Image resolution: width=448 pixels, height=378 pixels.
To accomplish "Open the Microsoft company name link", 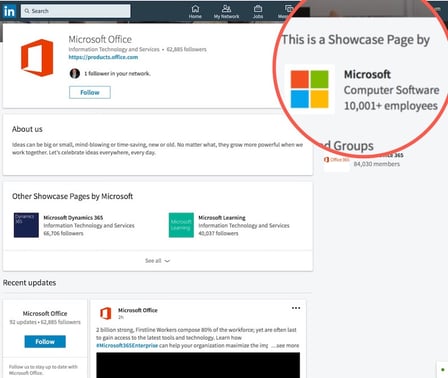I will pyautogui.click(x=367, y=74).
